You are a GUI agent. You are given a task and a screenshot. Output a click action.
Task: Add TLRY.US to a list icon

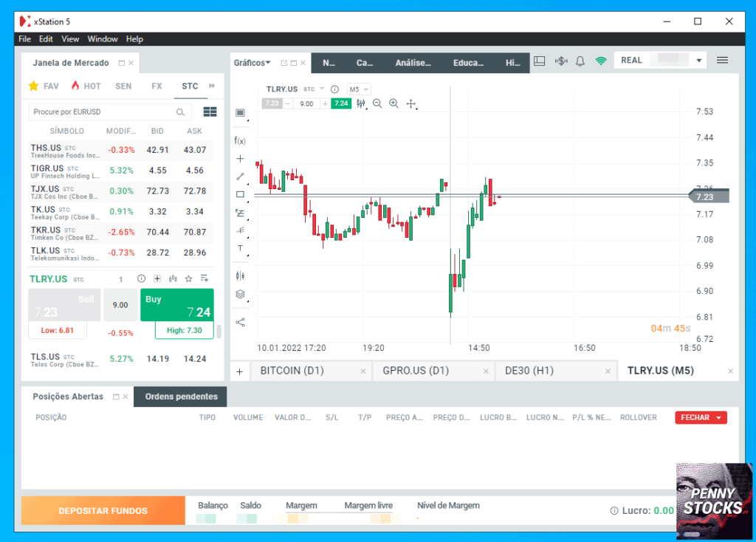point(205,278)
